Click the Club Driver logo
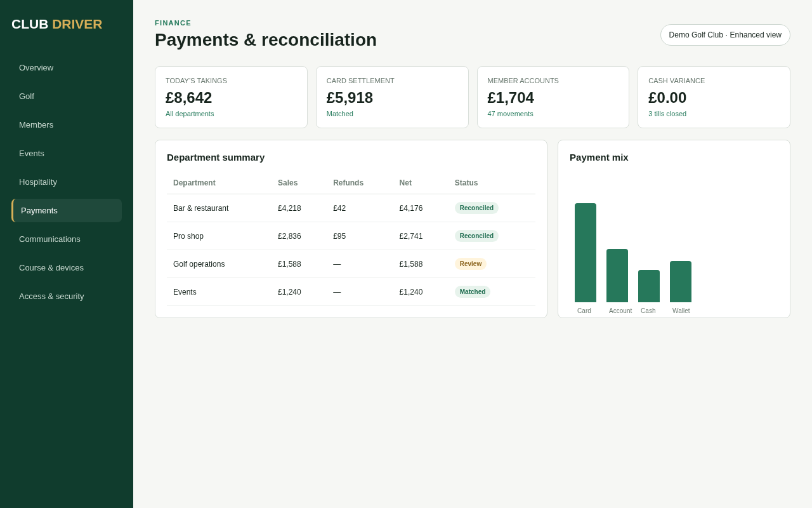The width and height of the screenshot is (812, 508). (56, 24)
